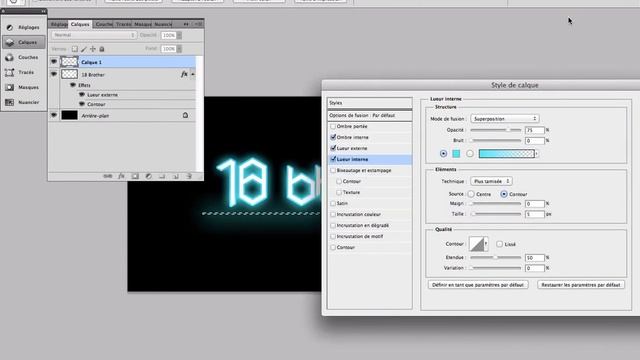Collapse effects list on 18 Brother

(x=193, y=75)
